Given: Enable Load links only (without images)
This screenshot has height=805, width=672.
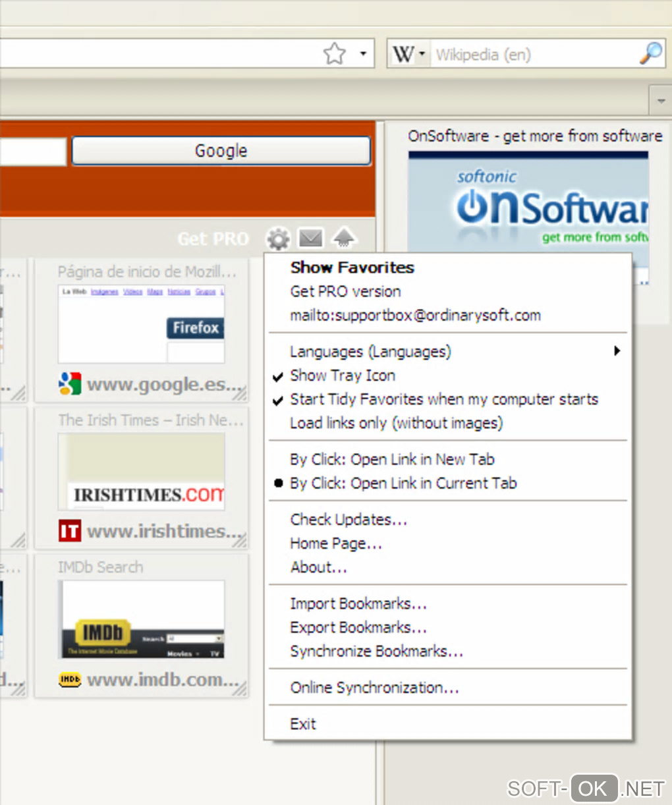Looking at the screenshot, I should coord(448,422).
